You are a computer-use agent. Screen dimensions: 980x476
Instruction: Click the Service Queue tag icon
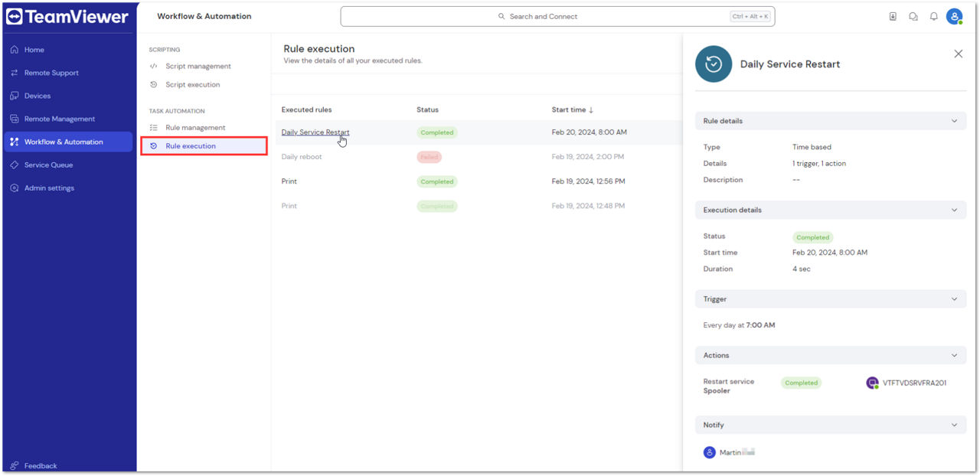[15, 165]
